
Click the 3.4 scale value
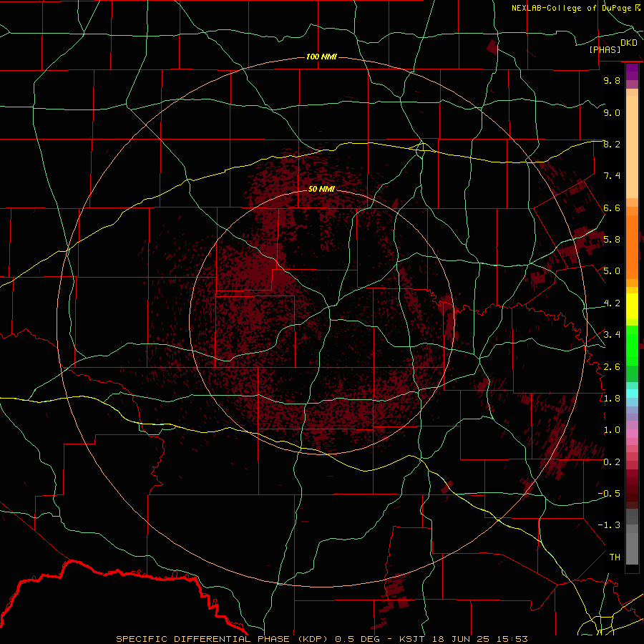[x=612, y=335]
